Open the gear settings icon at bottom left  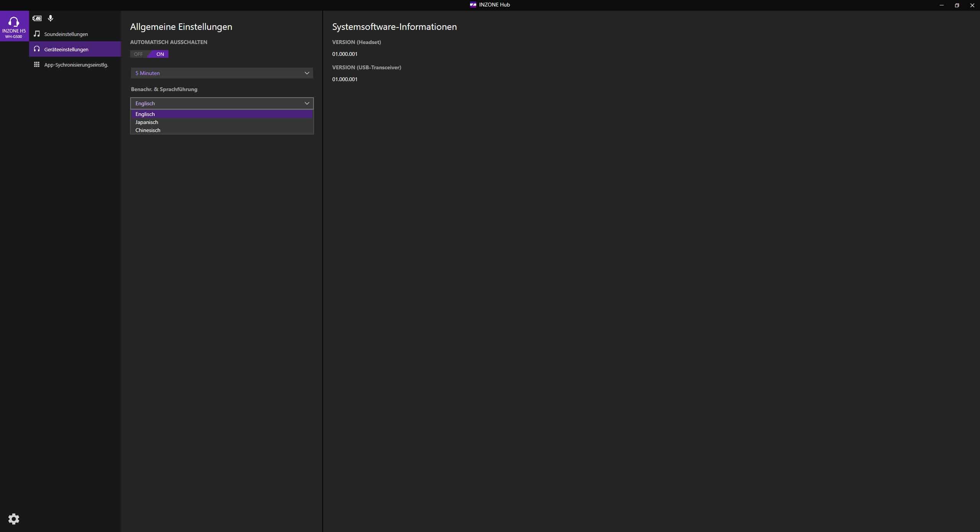pos(14,519)
